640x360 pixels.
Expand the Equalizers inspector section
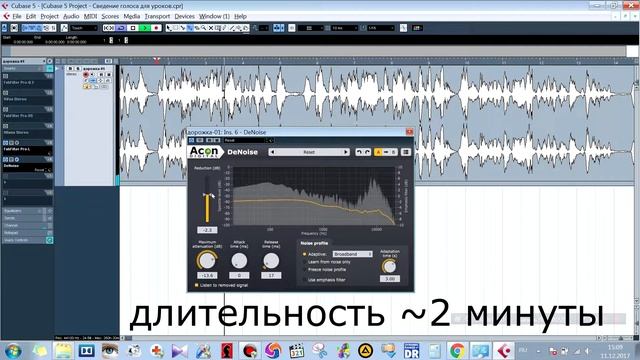tap(27, 211)
